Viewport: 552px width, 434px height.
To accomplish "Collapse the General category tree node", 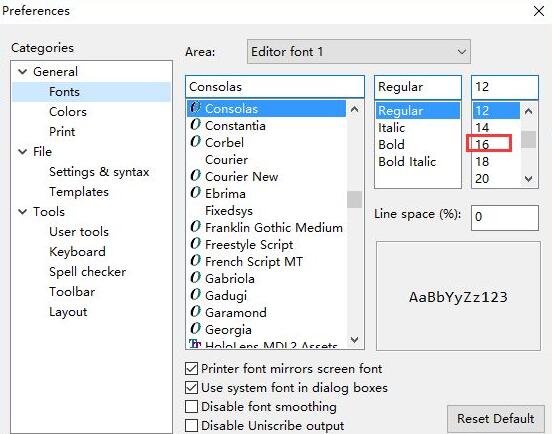I will [23, 72].
